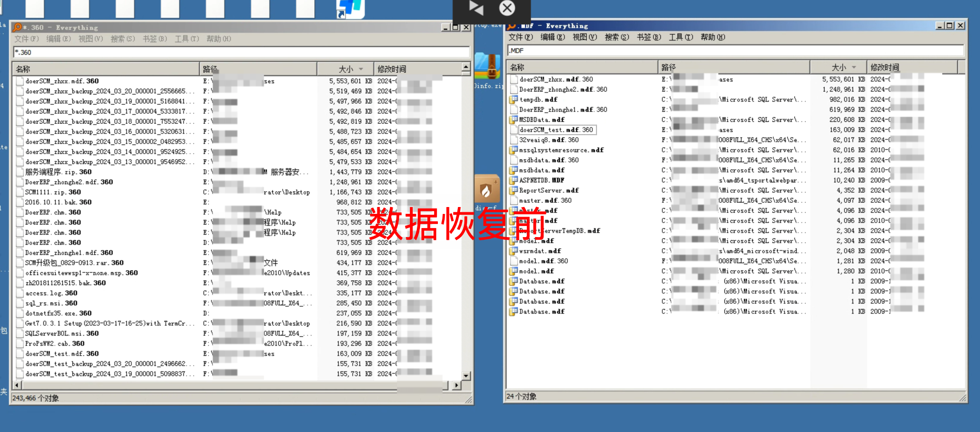Image resolution: width=980 pixels, height=432 pixels.
Task: Select the info.zip archive desktop icon
Action: click(487, 66)
